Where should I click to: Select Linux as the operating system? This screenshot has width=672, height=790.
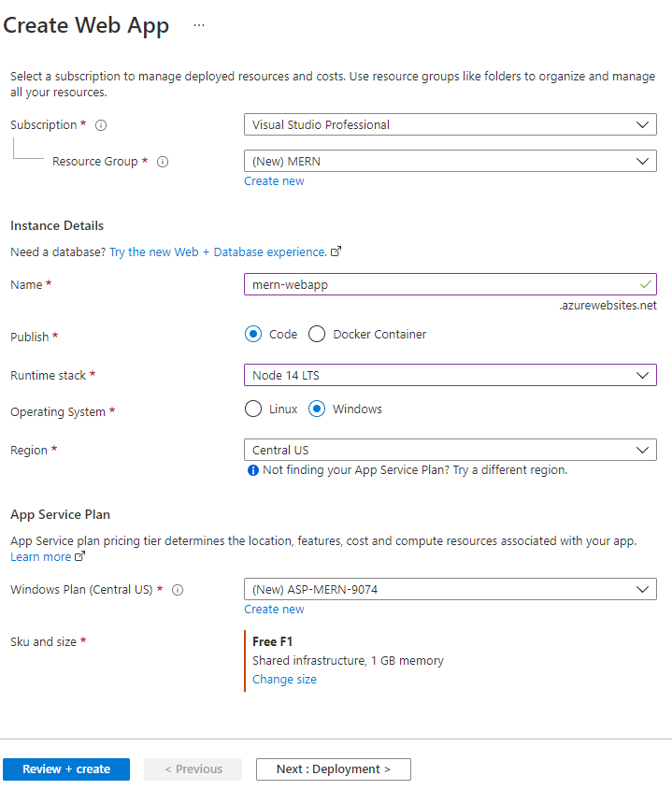tap(252, 408)
